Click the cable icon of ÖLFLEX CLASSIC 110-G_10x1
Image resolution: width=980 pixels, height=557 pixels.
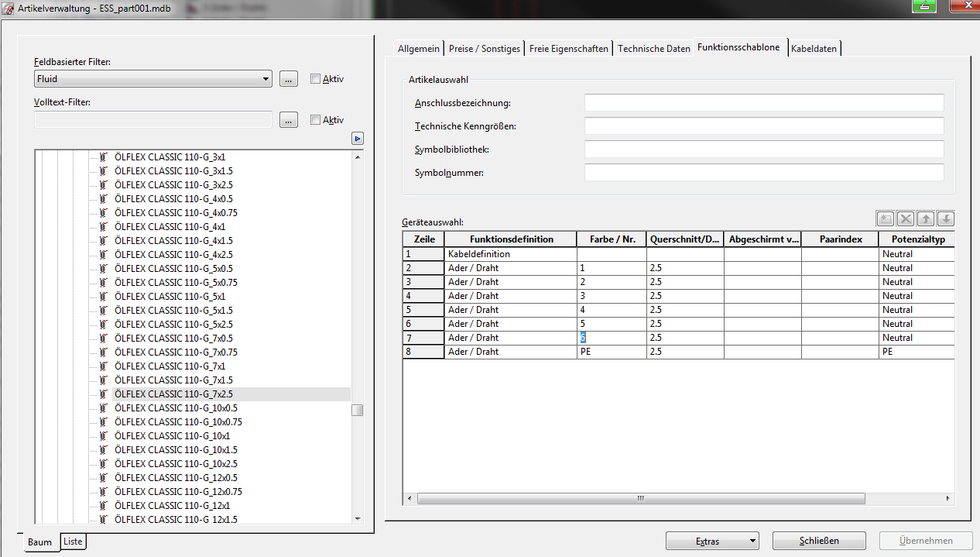pyautogui.click(x=103, y=435)
